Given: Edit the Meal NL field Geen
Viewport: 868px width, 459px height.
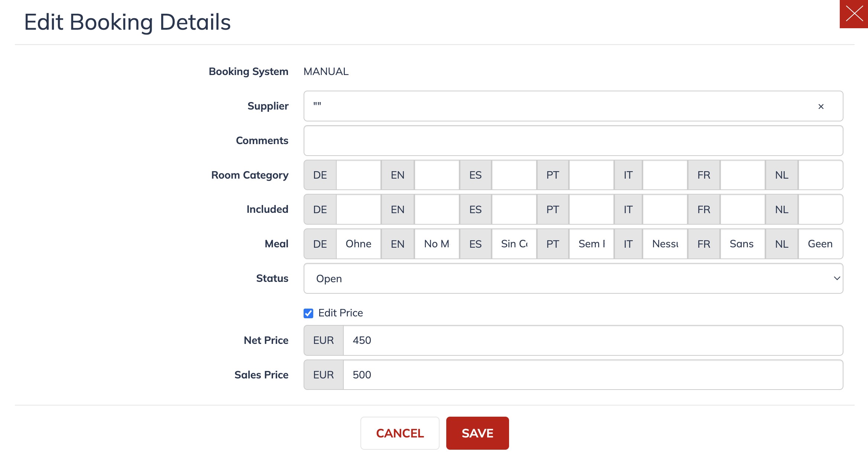Looking at the screenshot, I should point(820,244).
